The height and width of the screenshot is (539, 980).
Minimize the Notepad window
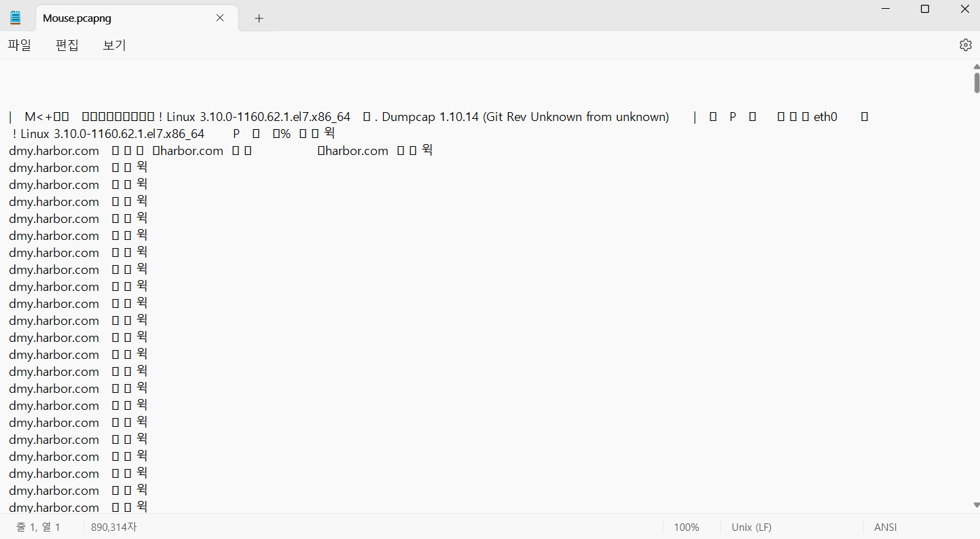[886, 9]
